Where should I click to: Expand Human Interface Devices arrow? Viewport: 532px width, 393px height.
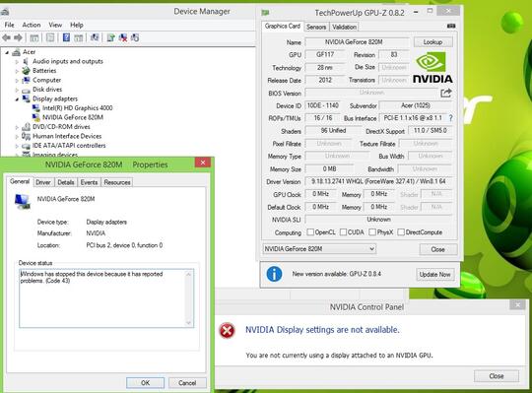coord(17,136)
